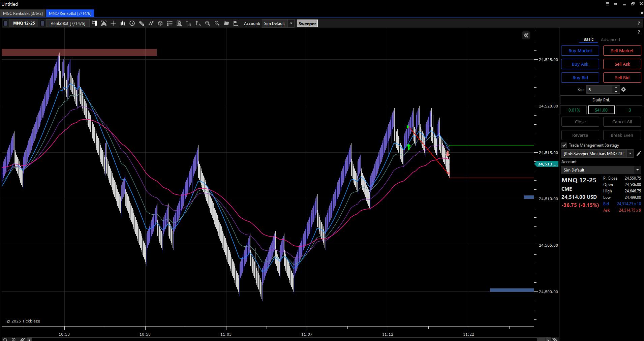The width and height of the screenshot is (644, 341).
Task: Open the toolbar Account Sim Default dropdown
Action: 291,24
